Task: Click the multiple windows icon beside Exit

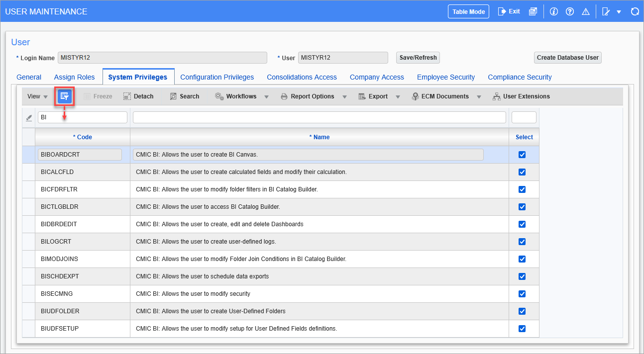Action: pos(533,11)
